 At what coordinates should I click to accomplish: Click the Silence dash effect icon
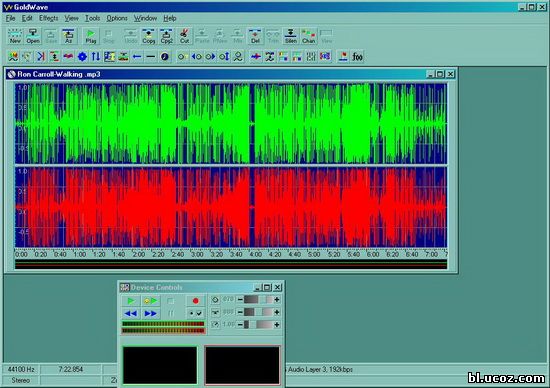click(151, 56)
